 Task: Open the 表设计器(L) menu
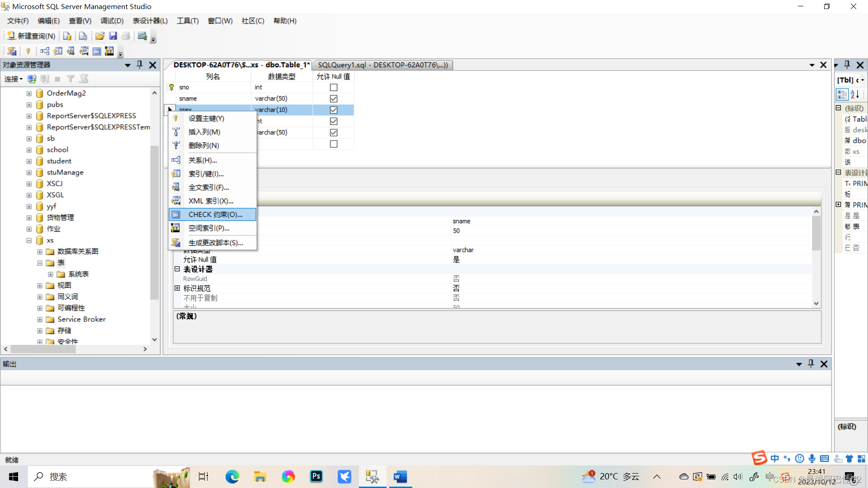pyautogui.click(x=150, y=21)
